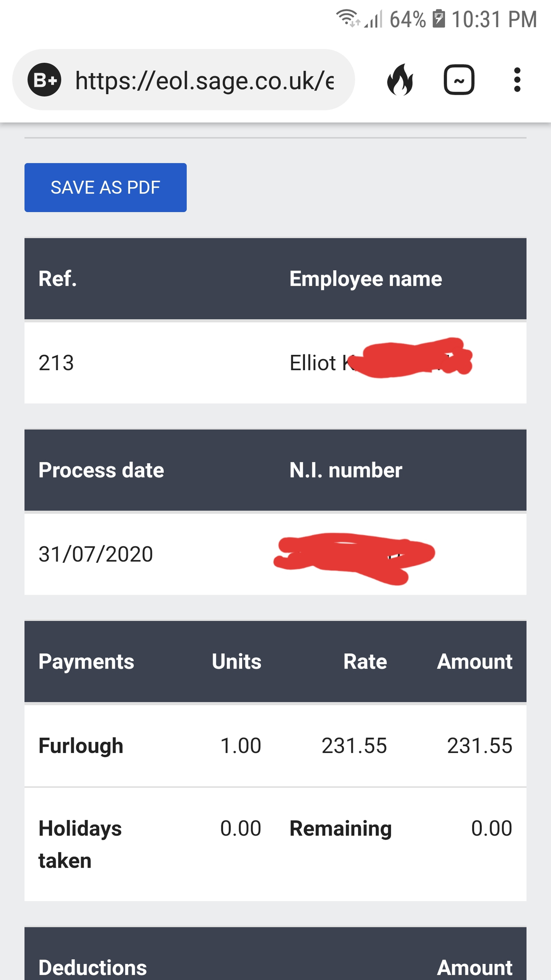Tap the 64% battery percentage text
Image resolution: width=551 pixels, height=980 pixels.
pos(408,20)
